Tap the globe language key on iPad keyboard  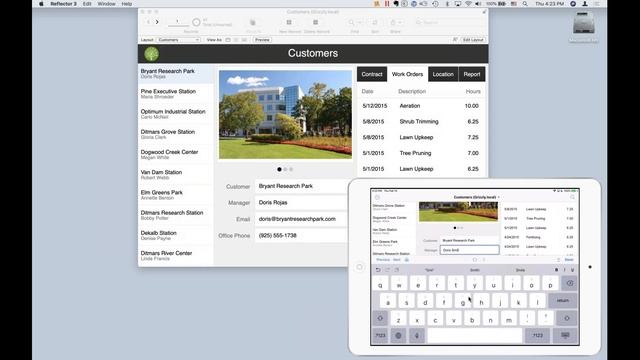coord(398,336)
